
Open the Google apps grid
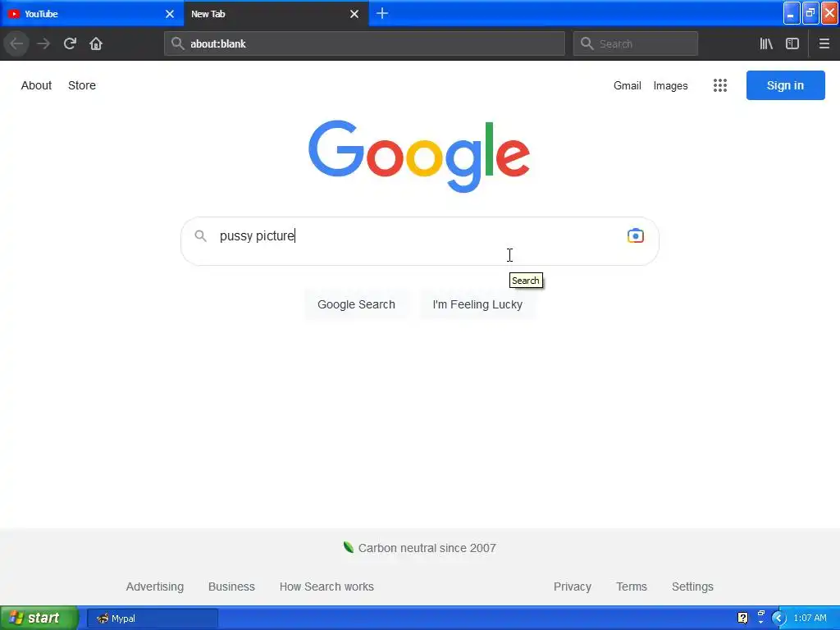click(720, 85)
